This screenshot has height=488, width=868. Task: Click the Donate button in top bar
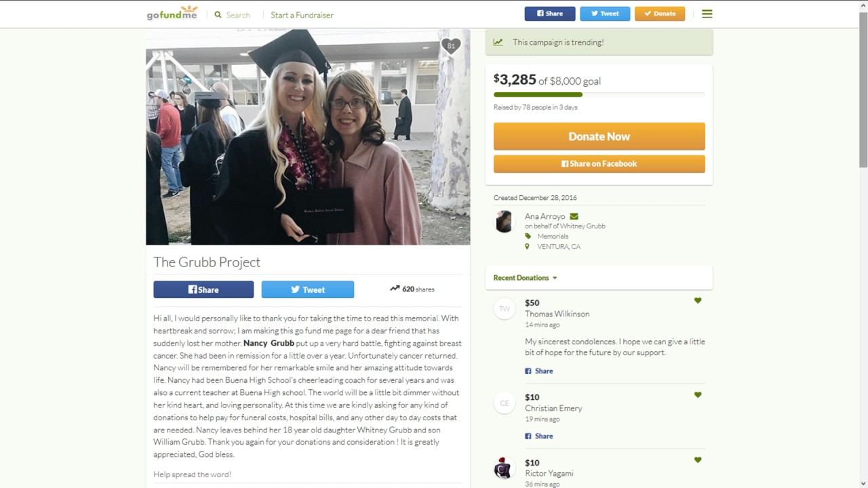(660, 14)
